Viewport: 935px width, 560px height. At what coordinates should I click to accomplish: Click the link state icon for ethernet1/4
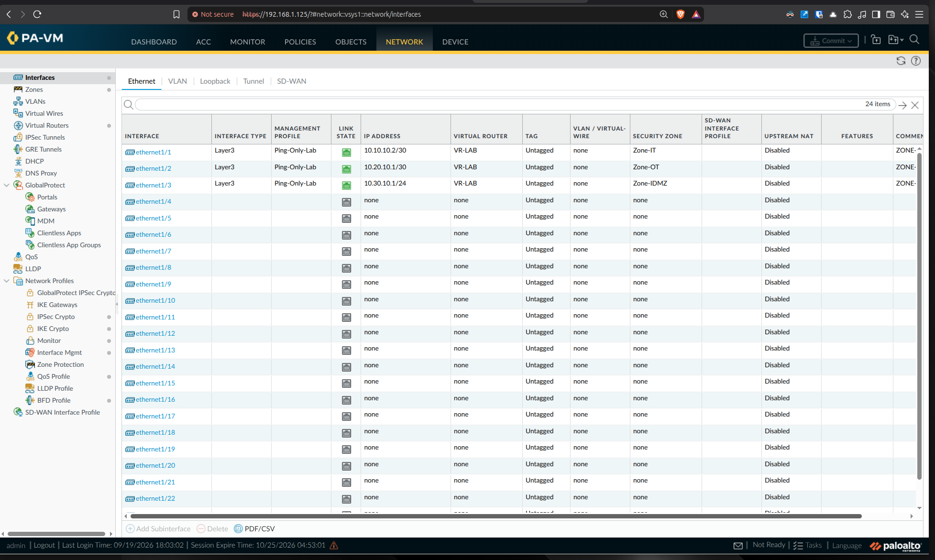346,202
